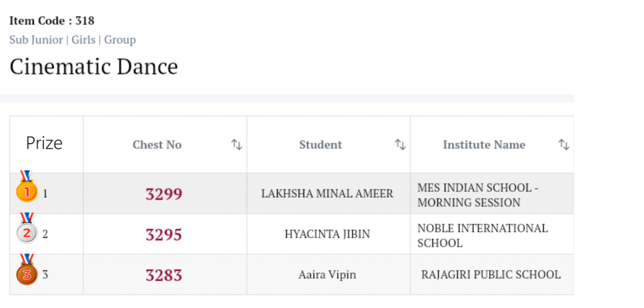The width and height of the screenshot is (644, 308).
Task: Click the Chest No column header
Action: point(157,145)
